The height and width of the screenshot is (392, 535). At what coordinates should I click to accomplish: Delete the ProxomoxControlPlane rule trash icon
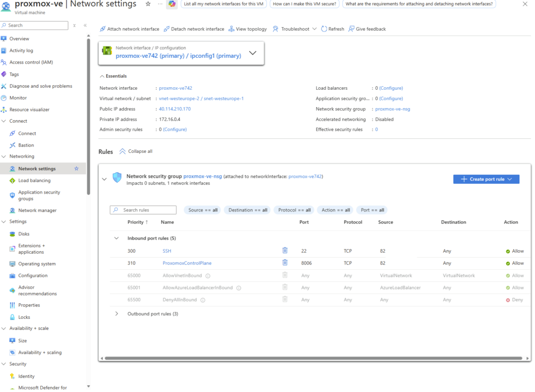click(285, 263)
